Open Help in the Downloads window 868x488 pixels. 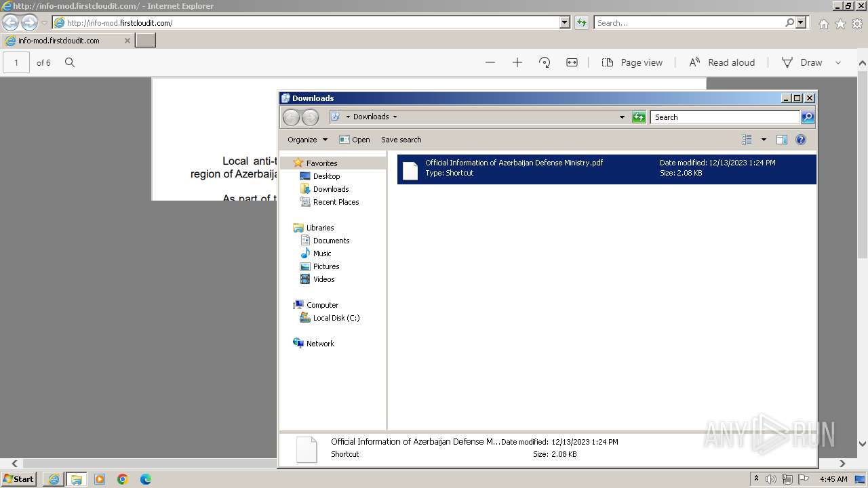click(801, 140)
